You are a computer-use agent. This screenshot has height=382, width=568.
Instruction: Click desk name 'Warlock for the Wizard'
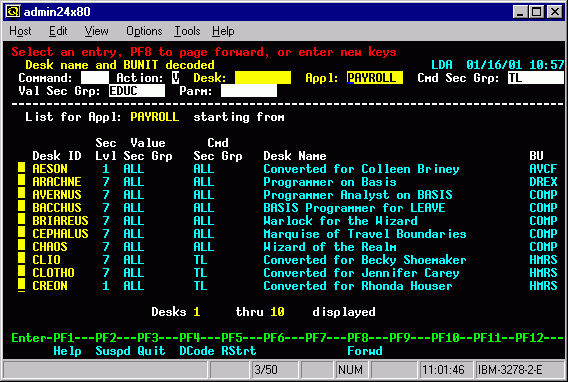point(341,221)
